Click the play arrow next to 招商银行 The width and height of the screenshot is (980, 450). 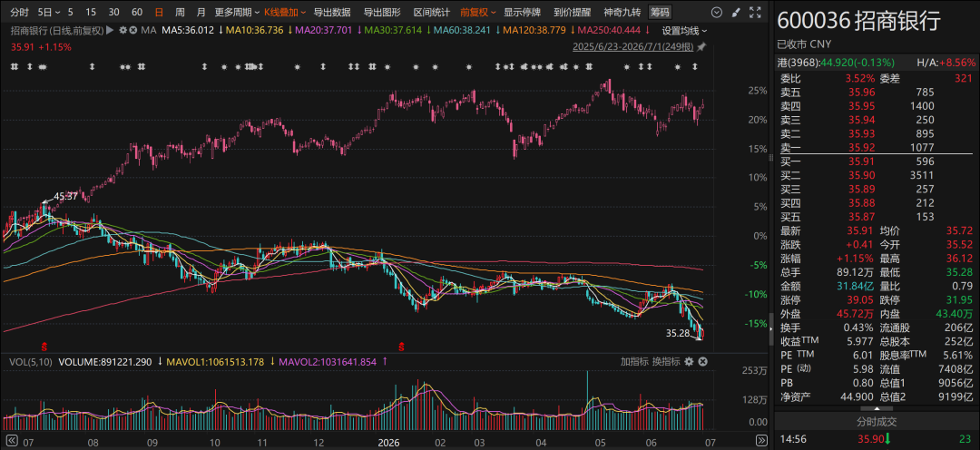click(110, 30)
